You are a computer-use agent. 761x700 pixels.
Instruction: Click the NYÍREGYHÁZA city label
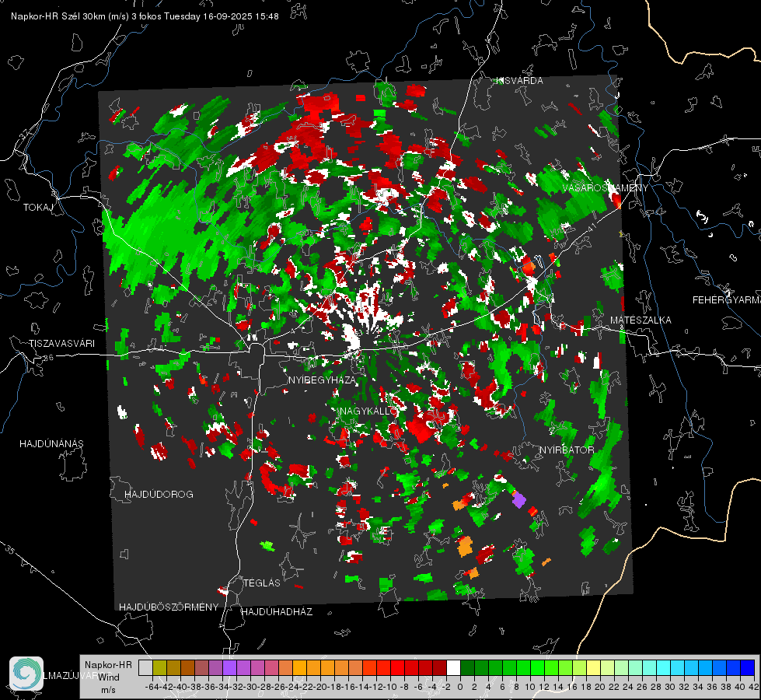322,380
